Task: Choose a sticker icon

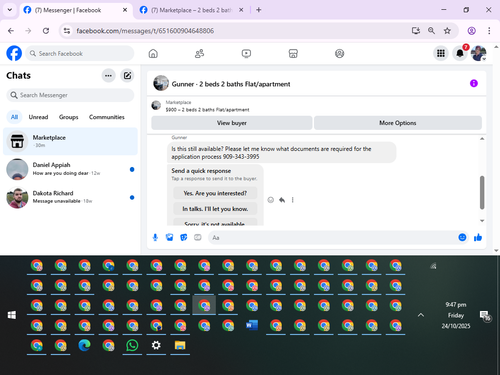Action: click(x=184, y=237)
